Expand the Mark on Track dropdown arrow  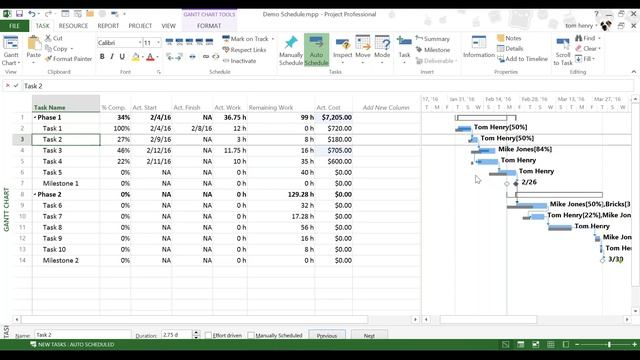[x=273, y=39]
